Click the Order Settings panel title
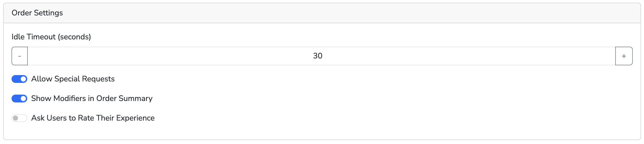 click(37, 13)
